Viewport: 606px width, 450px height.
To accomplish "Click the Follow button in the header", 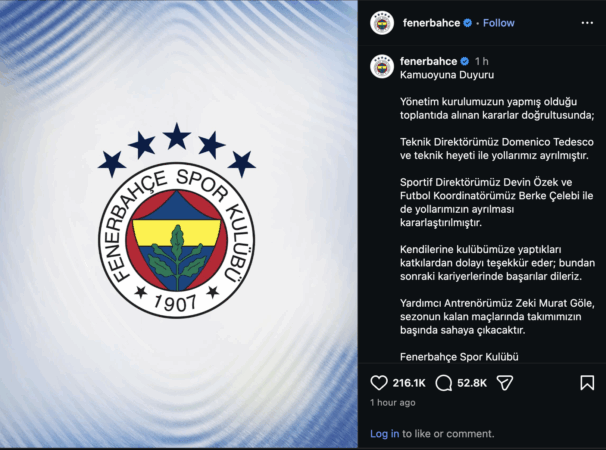I will (x=499, y=23).
